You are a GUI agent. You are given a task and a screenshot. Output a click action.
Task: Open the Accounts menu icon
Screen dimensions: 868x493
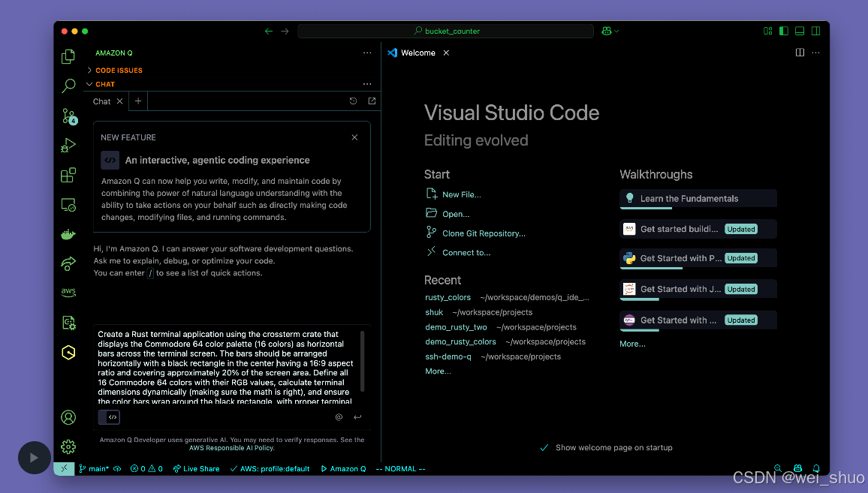coord(68,417)
